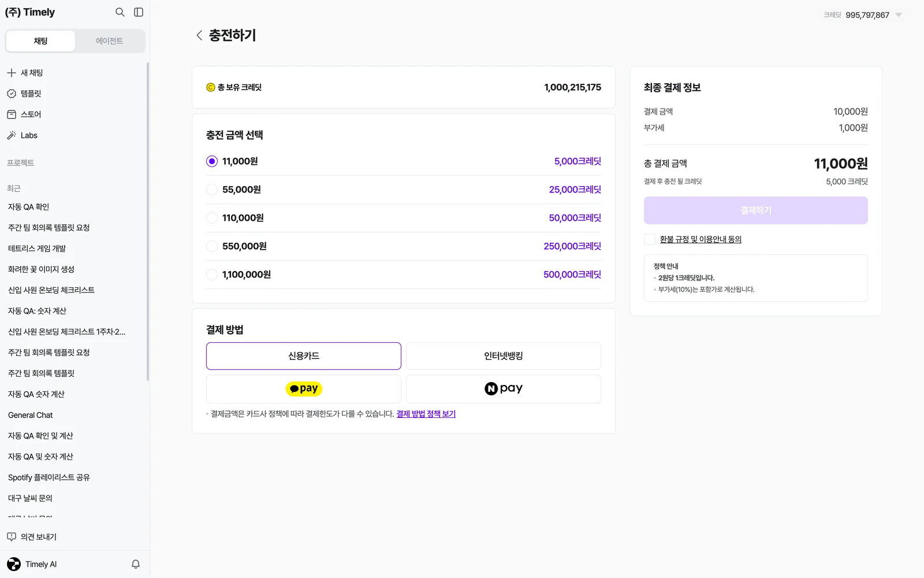This screenshot has height=578, width=924.
Task: Click the Timely AI profile avatar
Action: click(x=14, y=564)
